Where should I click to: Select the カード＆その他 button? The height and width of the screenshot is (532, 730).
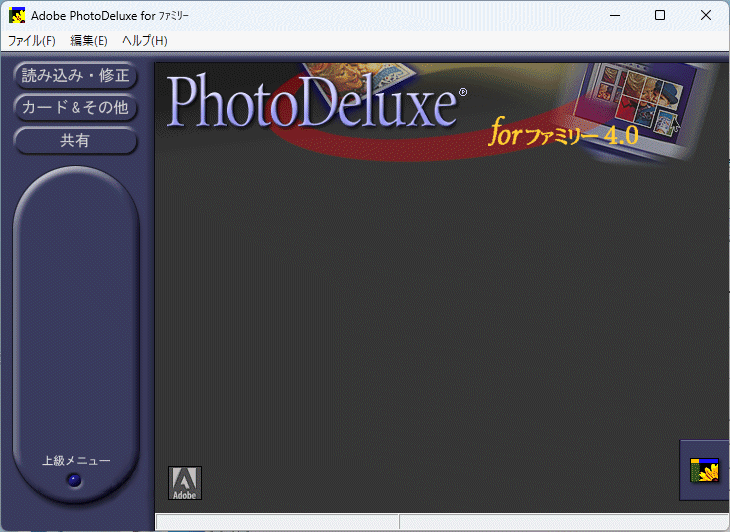pos(75,108)
